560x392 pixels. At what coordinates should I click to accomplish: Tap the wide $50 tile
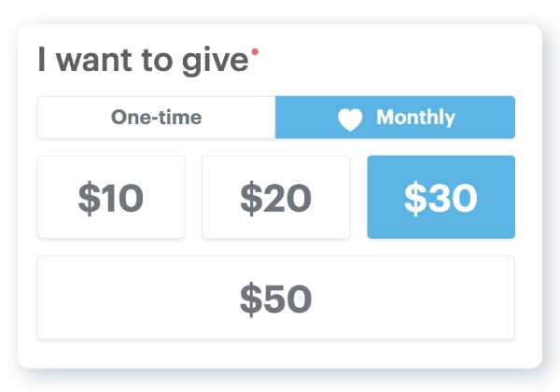[275, 298]
